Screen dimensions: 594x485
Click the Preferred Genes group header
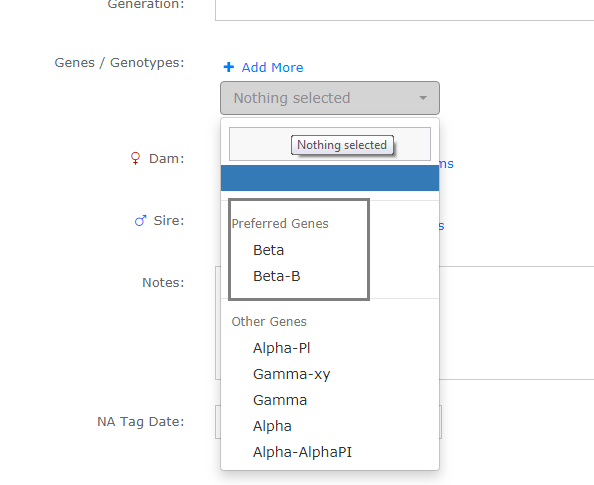(x=280, y=224)
